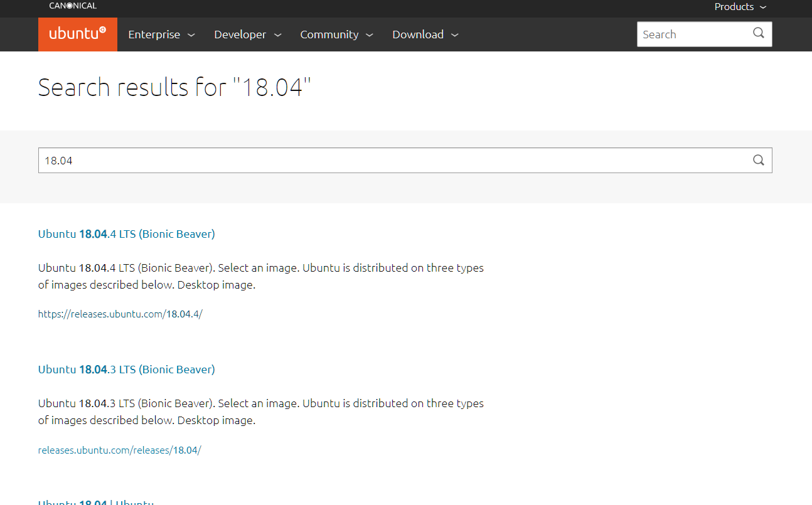812x505 pixels.
Task: Open the "Ubuntu 18.04.4 LTS (Bionic Beaver)" result
Action: [126, 233]
